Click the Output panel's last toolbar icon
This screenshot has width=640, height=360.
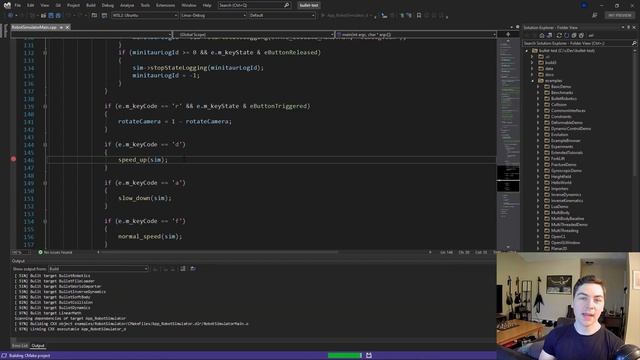click(x=193, y=269)
